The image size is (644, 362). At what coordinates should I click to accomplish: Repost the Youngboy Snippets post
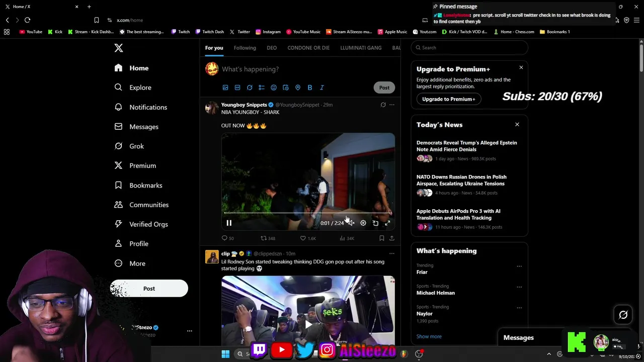tap(268, 238)
